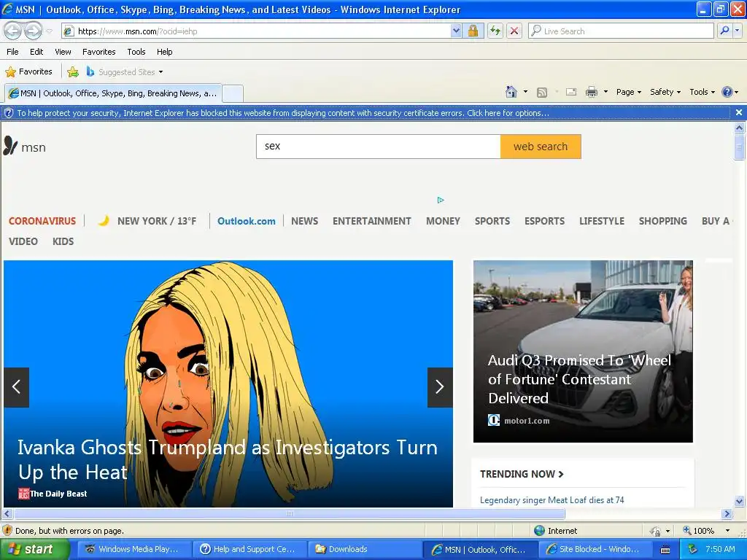Close the security information bar

(x=738, y=112)
